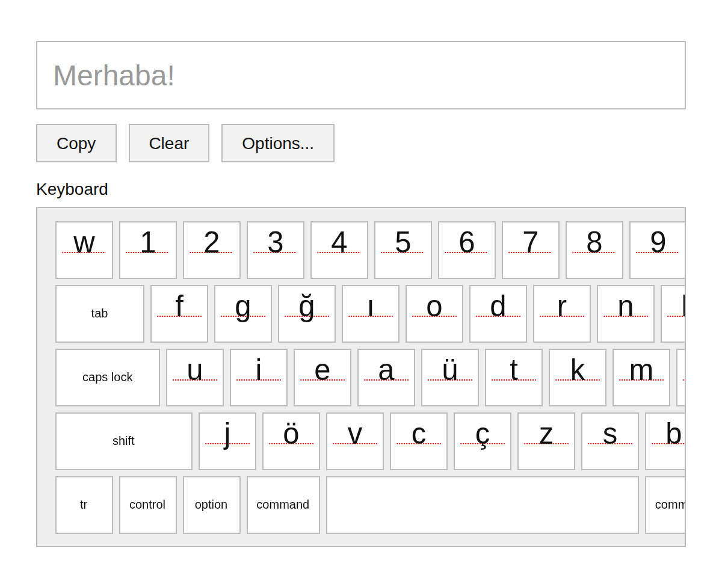Tap the ö key
Screen dimensions: 722x588
pyautogui.click(x=291, y=441)
